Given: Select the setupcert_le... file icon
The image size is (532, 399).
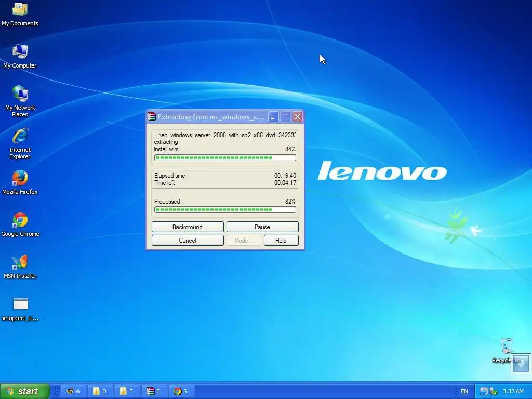Looking at the screenshot, I should (20, 309).
